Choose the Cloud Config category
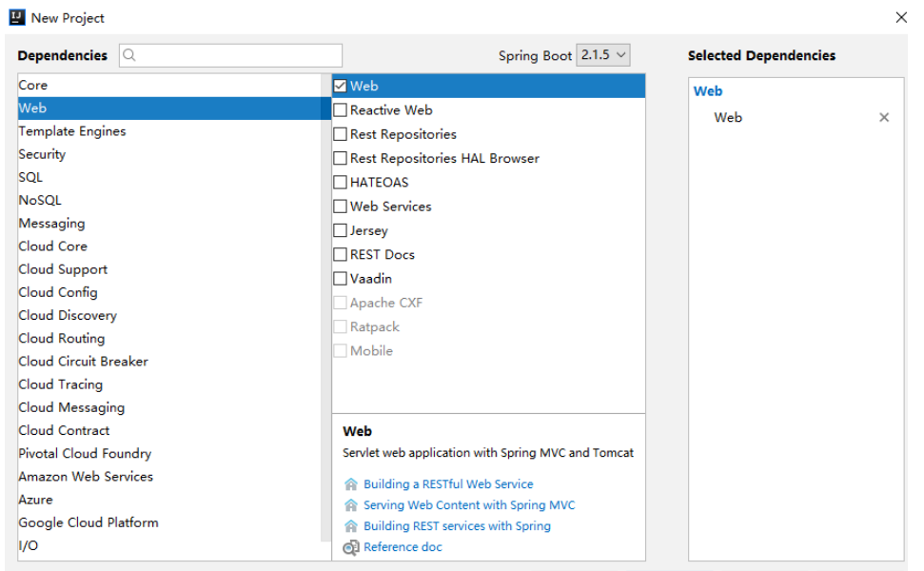924x571 pixels. click(x=169, y=292)
